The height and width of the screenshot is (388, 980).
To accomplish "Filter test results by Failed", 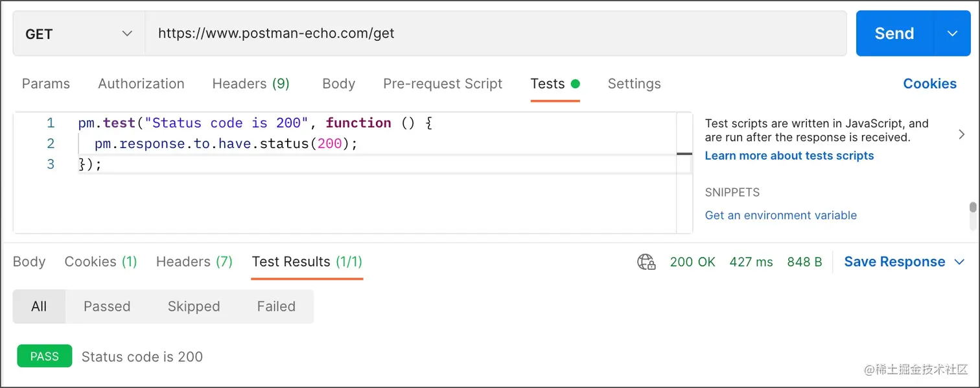I will 276,306.
